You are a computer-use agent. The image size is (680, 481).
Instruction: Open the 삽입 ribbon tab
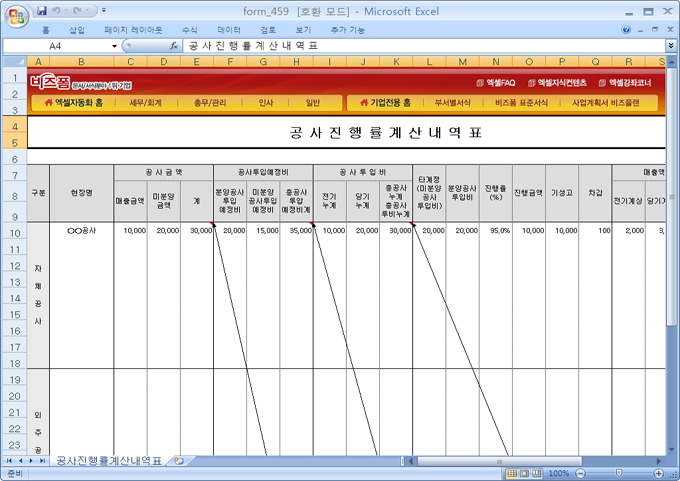[x=77, y=31]
